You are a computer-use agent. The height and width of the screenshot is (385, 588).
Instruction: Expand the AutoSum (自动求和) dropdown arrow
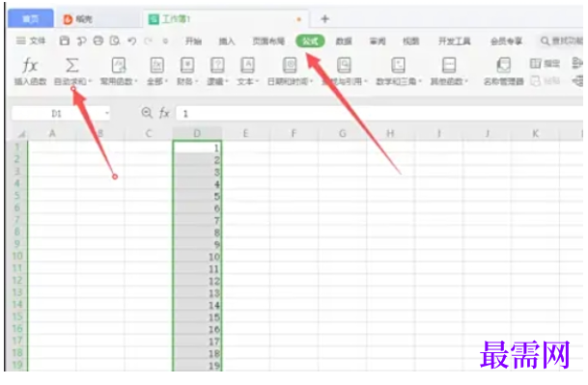[90, 81]
